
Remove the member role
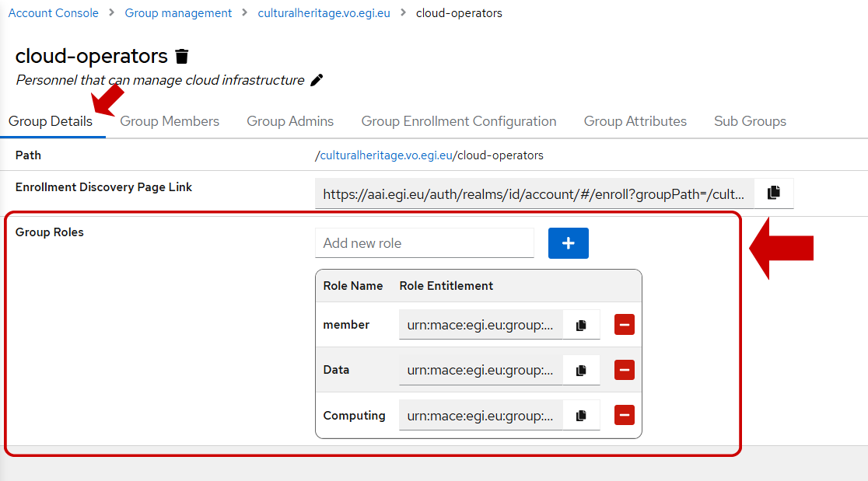click(625, 325)
